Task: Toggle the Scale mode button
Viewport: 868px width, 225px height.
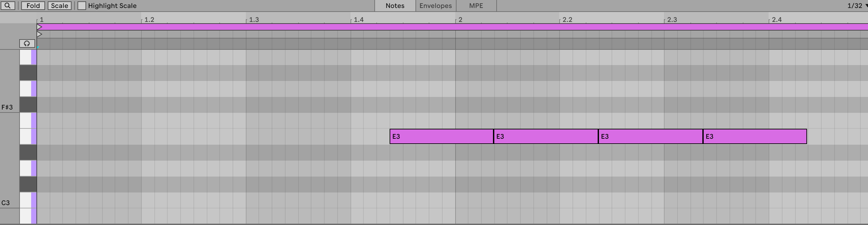Action: (x=59, y=6)
